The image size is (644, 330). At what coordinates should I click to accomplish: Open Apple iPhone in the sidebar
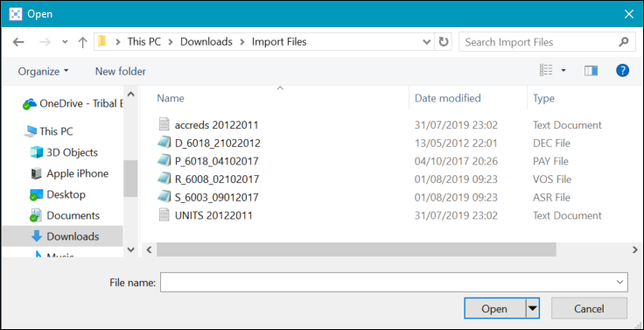70,173
